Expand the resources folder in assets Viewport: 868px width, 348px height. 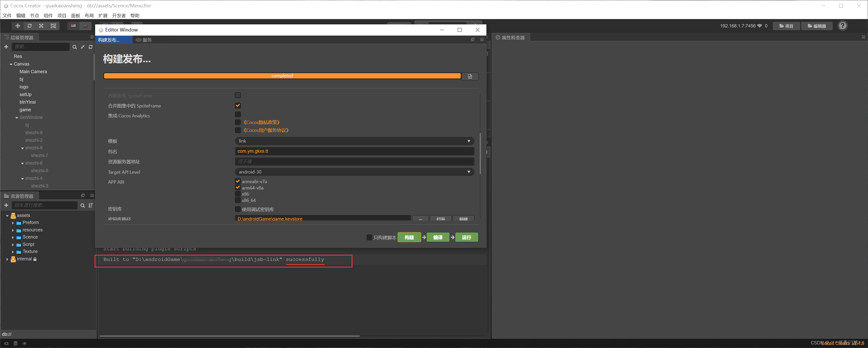tap(13, 230)
